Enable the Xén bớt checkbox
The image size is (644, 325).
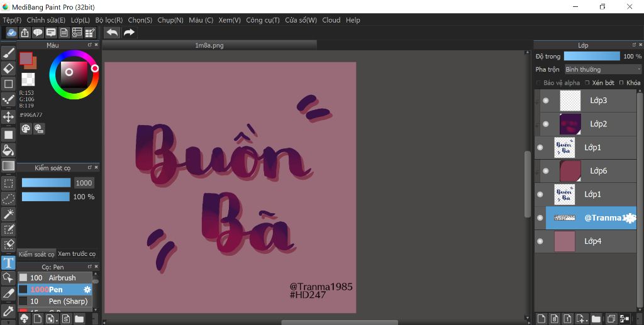(x=587, y=83)
